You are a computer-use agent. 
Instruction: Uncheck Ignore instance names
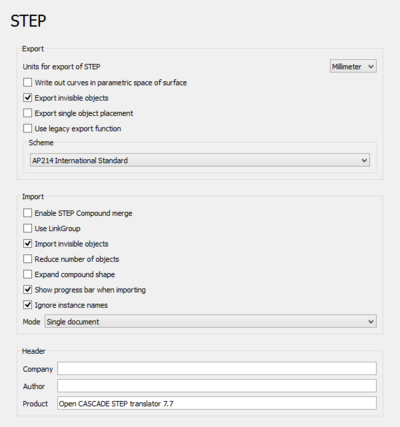coord(28,305)
